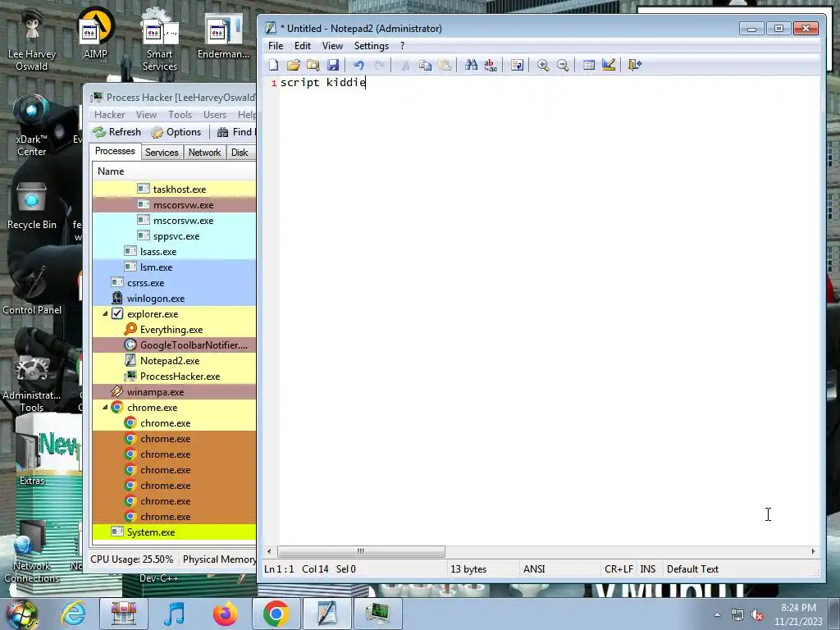Open the Tools menu in Process Hacker
This screenshot has width=840, height=630.
tap(180, 115)
